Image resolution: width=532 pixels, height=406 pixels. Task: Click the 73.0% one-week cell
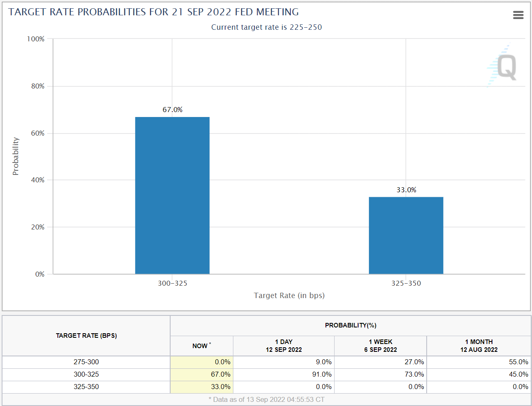pos(380,374)
